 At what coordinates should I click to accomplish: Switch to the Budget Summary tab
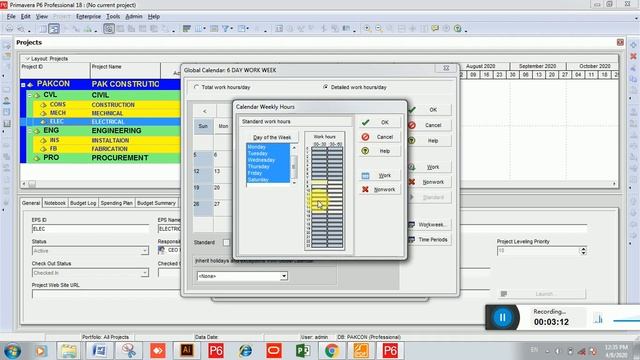(x=156, y=203)
